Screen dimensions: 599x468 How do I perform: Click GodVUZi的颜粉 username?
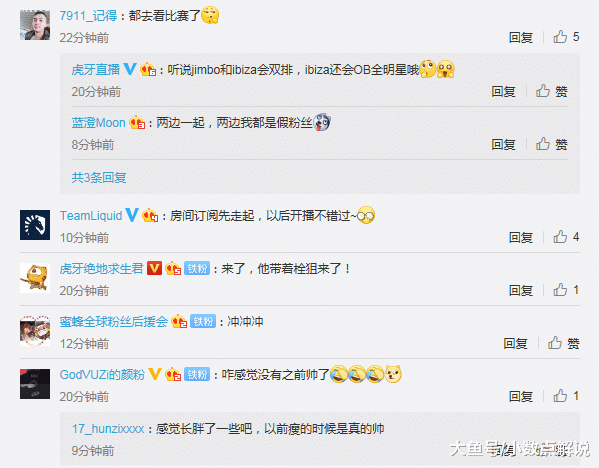102,374
